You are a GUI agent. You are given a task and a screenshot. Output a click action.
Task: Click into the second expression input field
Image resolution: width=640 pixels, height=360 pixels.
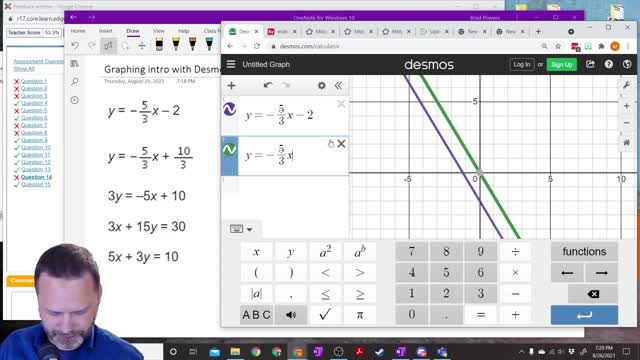click(293, 156)
